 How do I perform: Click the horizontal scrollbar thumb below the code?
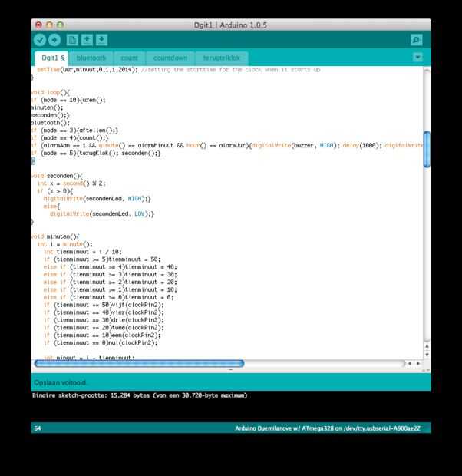coord(139,363)
